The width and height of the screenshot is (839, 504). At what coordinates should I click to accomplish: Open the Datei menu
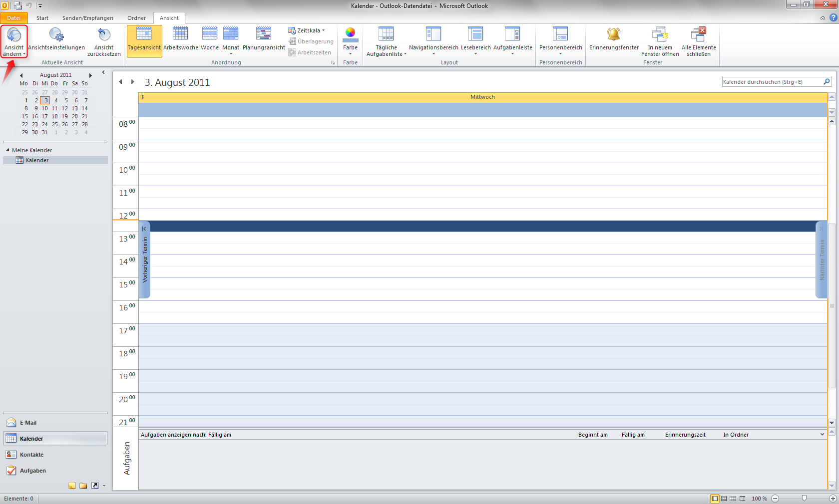(x=13, y=18)
